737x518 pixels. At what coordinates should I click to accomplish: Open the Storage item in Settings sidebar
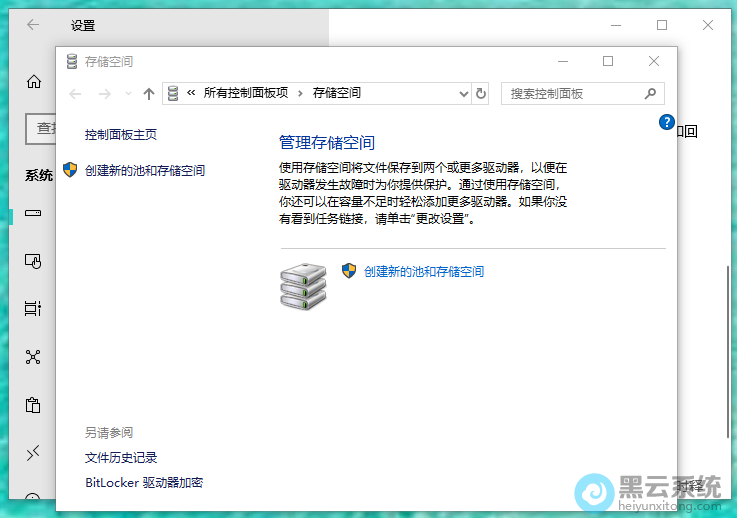(33, 214)
